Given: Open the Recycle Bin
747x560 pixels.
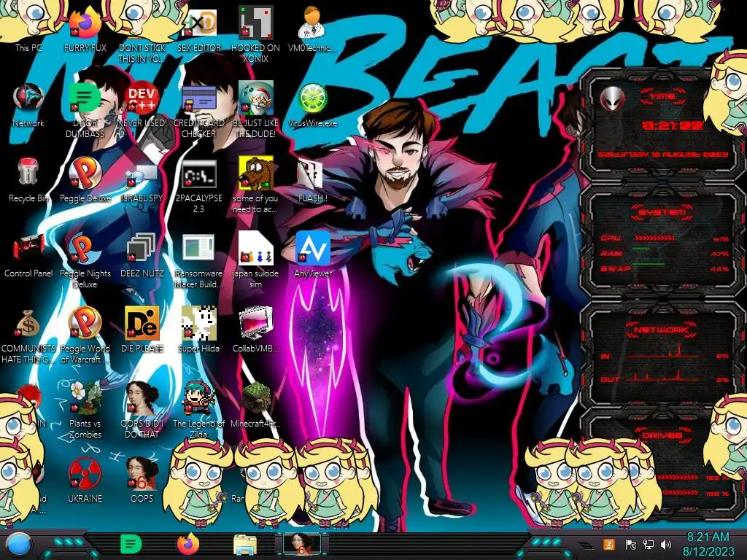Looking at the screenshot, I should (x=28, y=180).
